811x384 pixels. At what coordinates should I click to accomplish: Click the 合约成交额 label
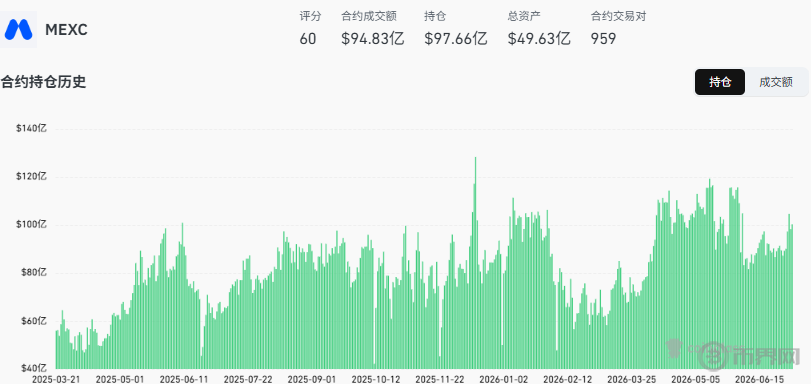(x=369, y=17)
